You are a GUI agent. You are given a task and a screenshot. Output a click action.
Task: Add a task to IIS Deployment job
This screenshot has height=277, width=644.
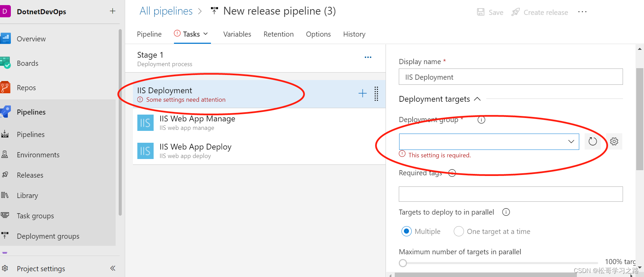tap(363, 93)
